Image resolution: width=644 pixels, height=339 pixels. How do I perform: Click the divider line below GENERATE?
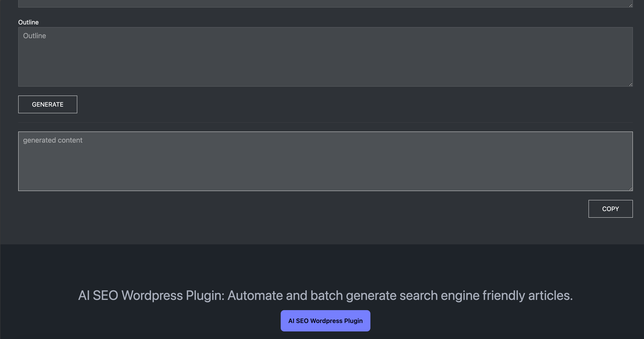(x=325, y=122)
